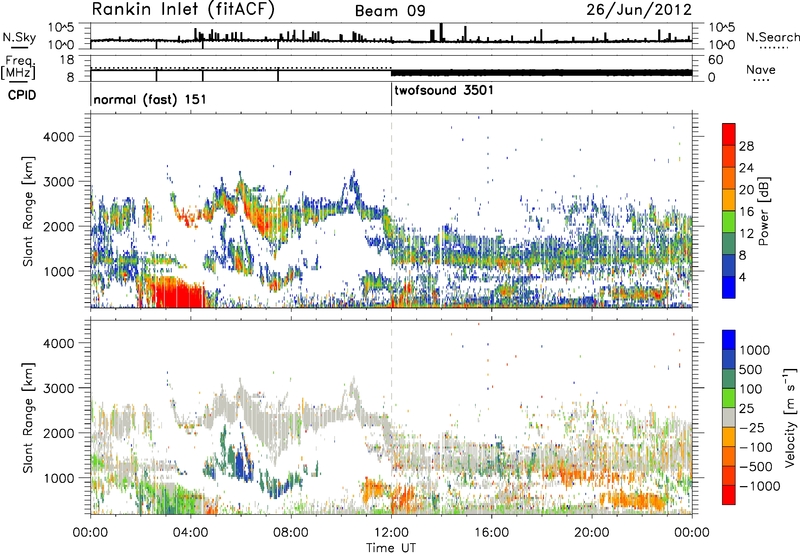Viewport: 800px width, 554px height.
Task: Select the 'CPID' row label
Action: click(x=22, y=95)
